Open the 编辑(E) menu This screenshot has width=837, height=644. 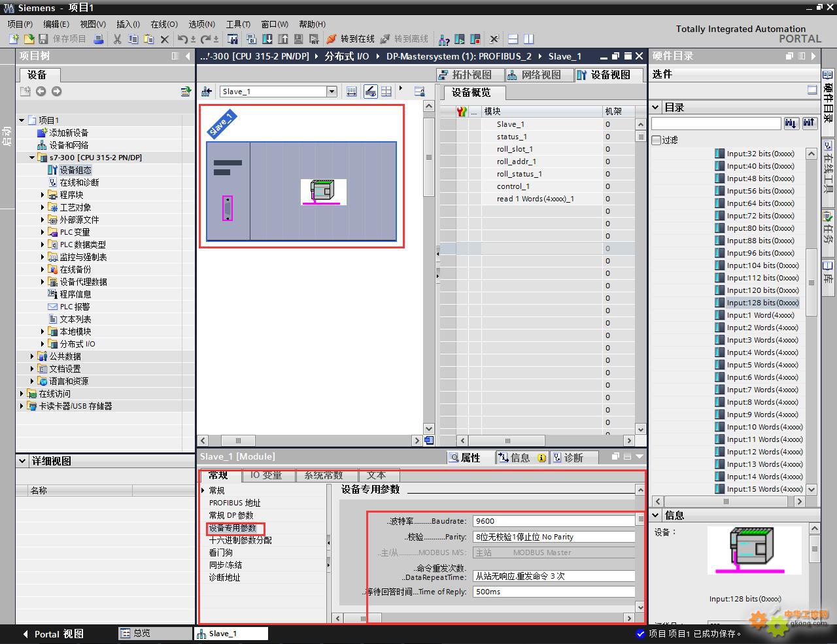(x=56, y=24)
